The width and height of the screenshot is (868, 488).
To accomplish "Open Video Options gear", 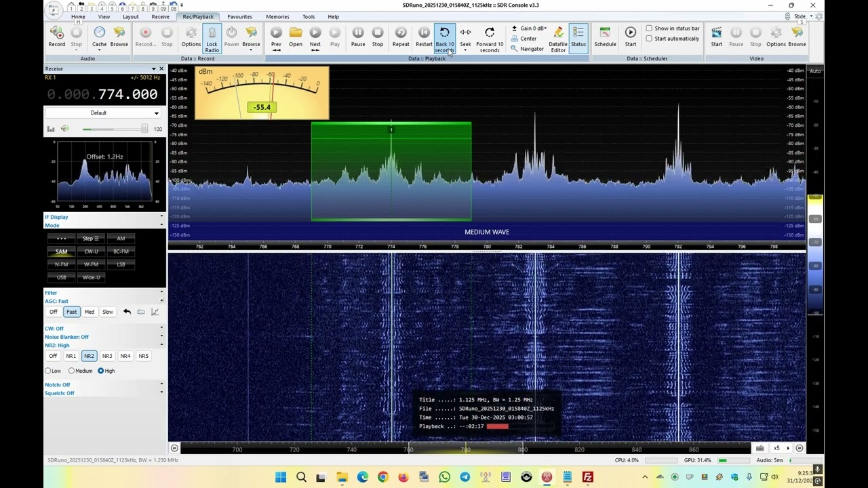I will point(776,37).
